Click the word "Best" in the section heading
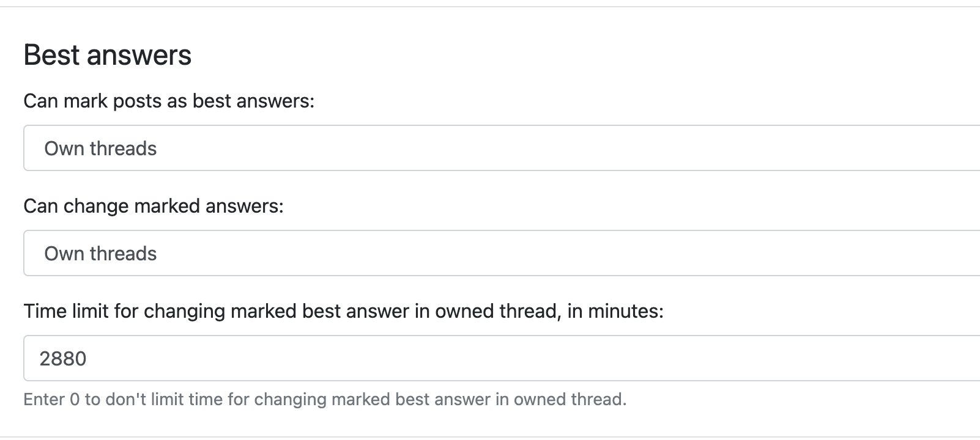The height and width of the screenshot is (440, 980). pyautogui.click(x=51, y=55)
